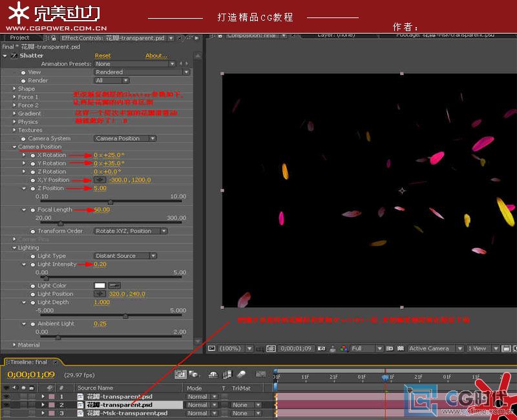Click the Light Position crosshair picker

pos(100,294)
